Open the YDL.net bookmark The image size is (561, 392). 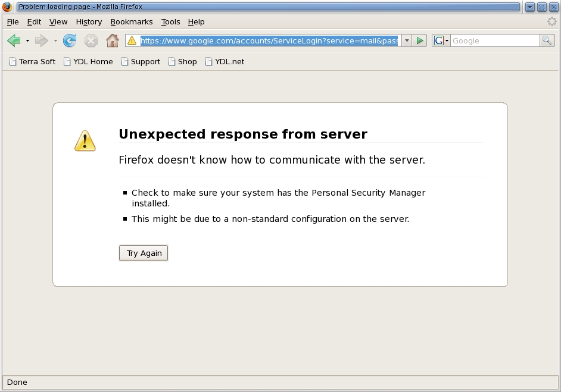(x=225, y=61)
